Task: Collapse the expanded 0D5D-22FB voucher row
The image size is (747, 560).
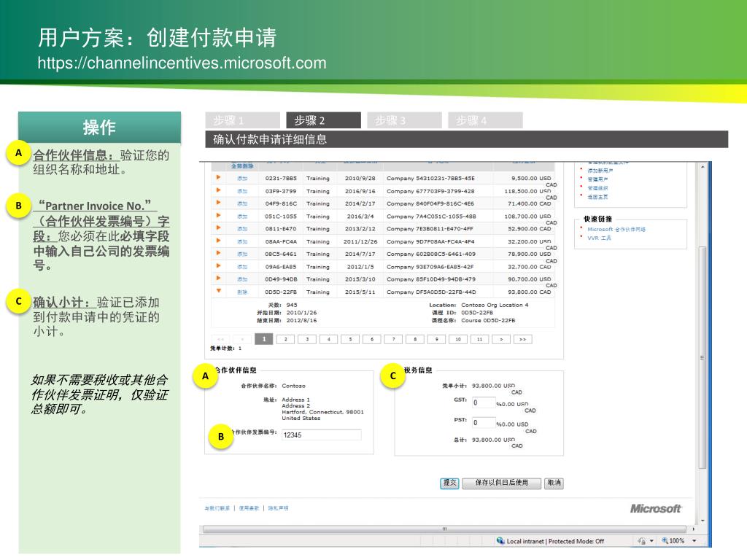Action: tap(219, 290)
